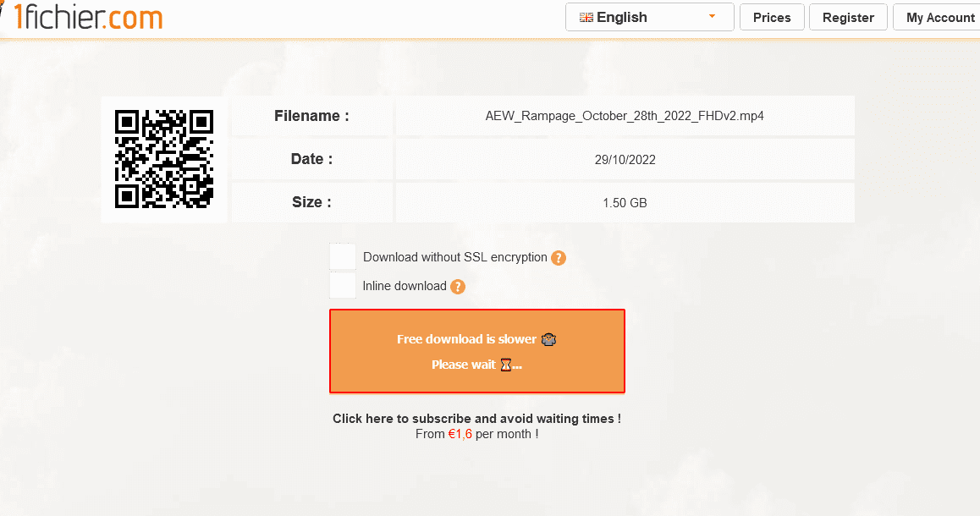Viewport: 980px width, 516px height.
Task: Click the UK flag icon
Action: [x=586, y=18]
